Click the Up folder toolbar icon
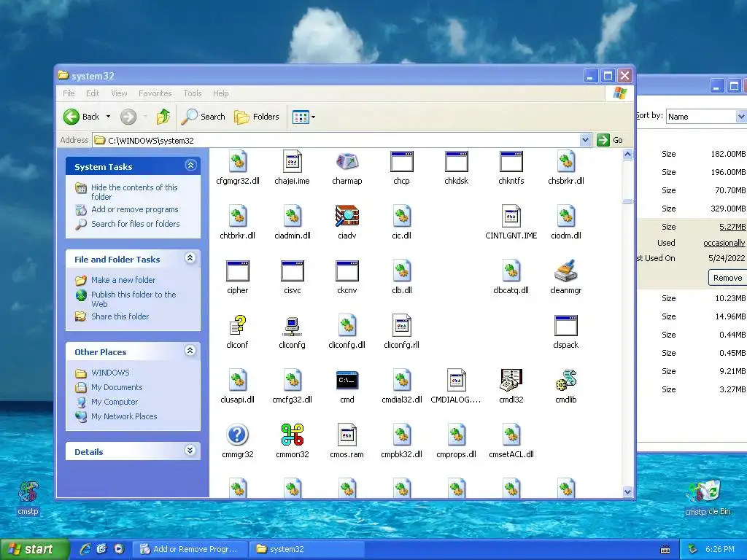 (x=163, y=117)
